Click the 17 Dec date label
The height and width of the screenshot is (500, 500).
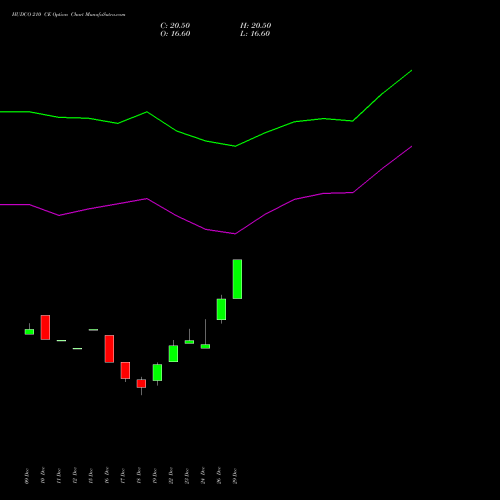click(123, 476)
